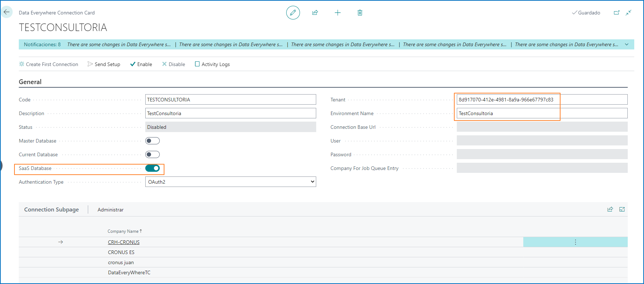Click Create First Connection action
Viewport: 644px width, 284px height.
pyautogui.click(x=48, y=64)
